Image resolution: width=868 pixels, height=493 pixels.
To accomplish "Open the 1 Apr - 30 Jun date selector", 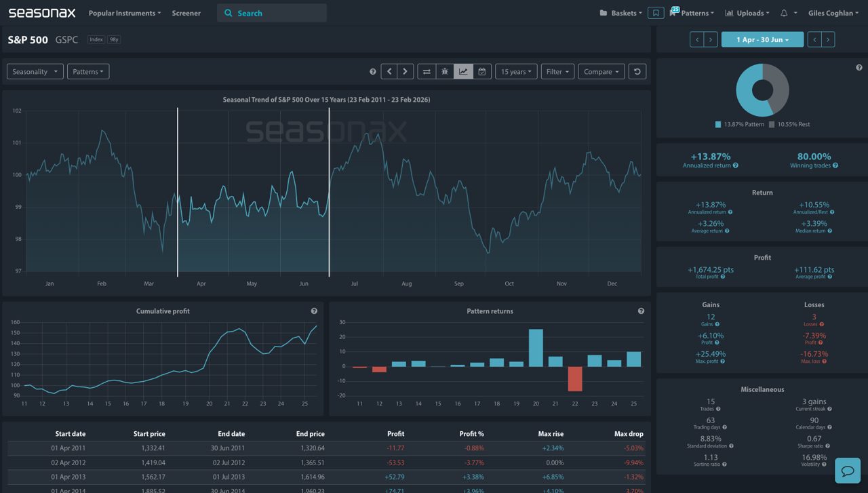I will (762, 39).
